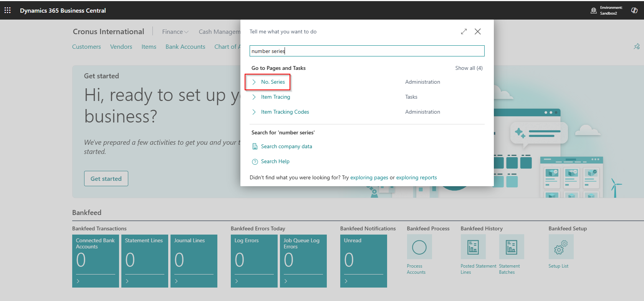Open the Item Tracing task link
644x301 pixels.
click(275, 97)
